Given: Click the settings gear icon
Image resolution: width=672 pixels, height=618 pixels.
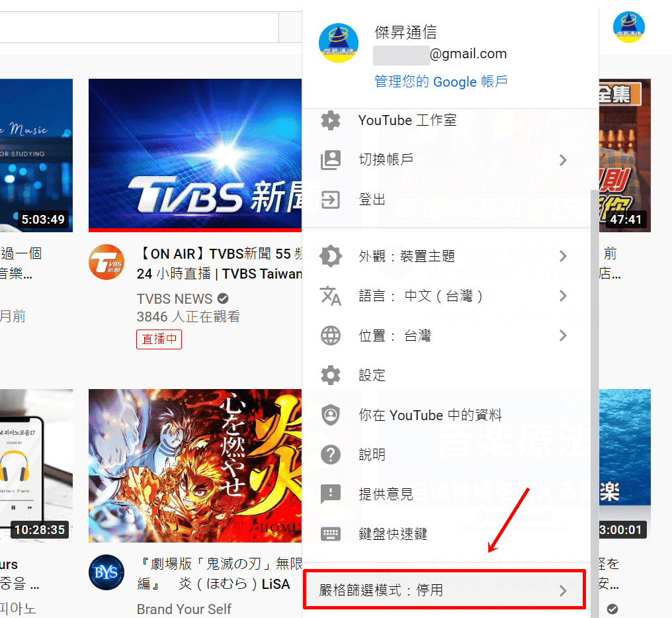Looking at the screenshot, I should coord(331,375).
